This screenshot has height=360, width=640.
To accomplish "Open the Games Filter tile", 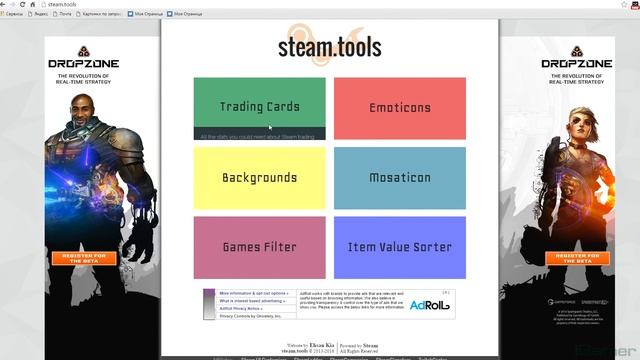I will [260, 247].
